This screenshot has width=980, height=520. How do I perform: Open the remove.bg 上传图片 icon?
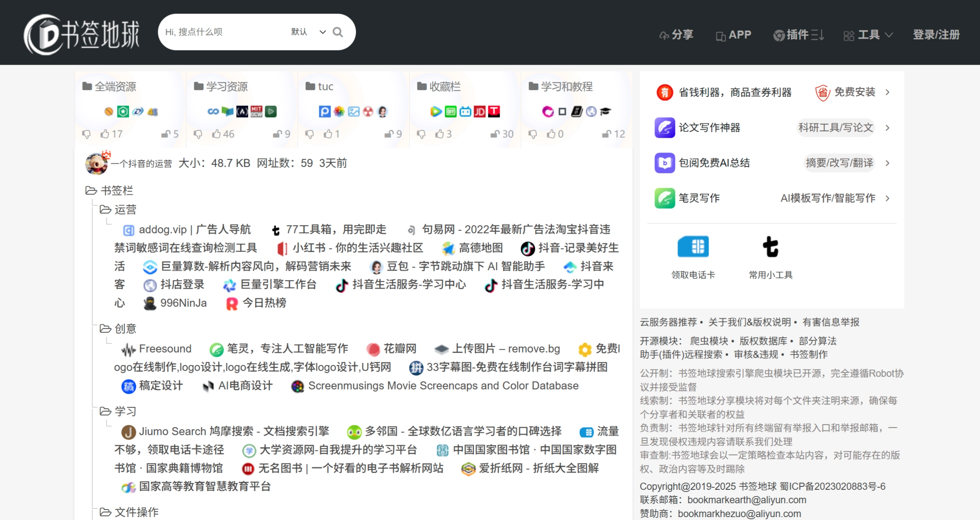click(441, 349)
